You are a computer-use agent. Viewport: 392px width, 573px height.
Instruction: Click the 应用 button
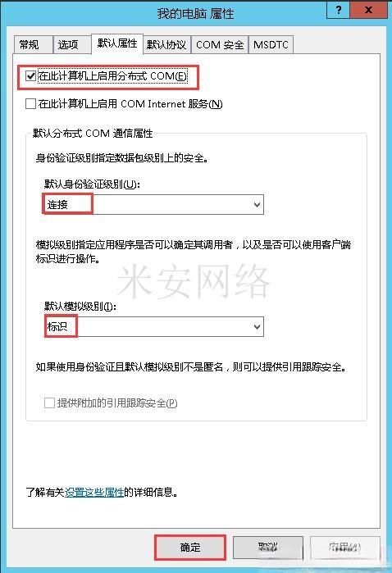click(x=344, y=547)
